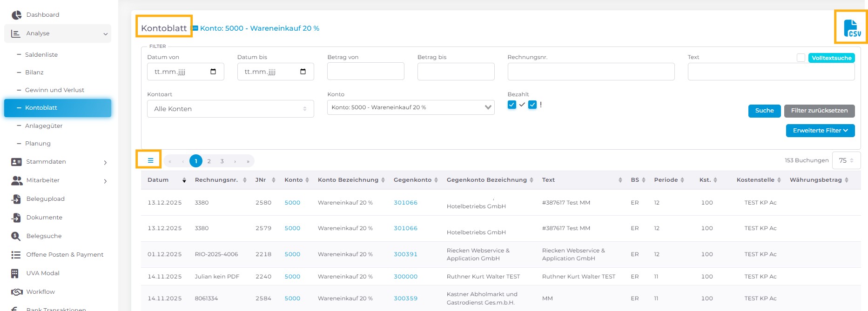Click into the Rechnungsnr. input field
This screenshot has height=311, width=868.
(x=591, y=72)
